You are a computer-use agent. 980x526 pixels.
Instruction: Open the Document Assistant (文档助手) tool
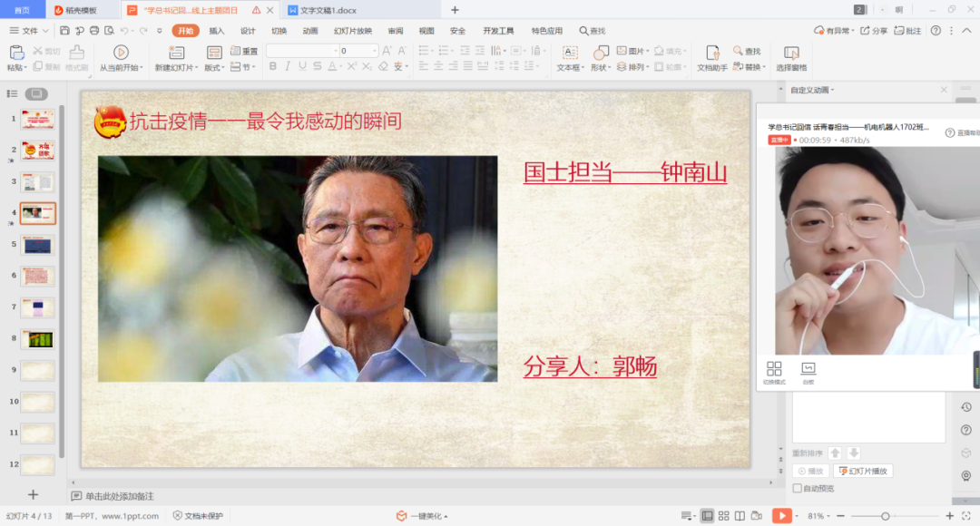711,56
